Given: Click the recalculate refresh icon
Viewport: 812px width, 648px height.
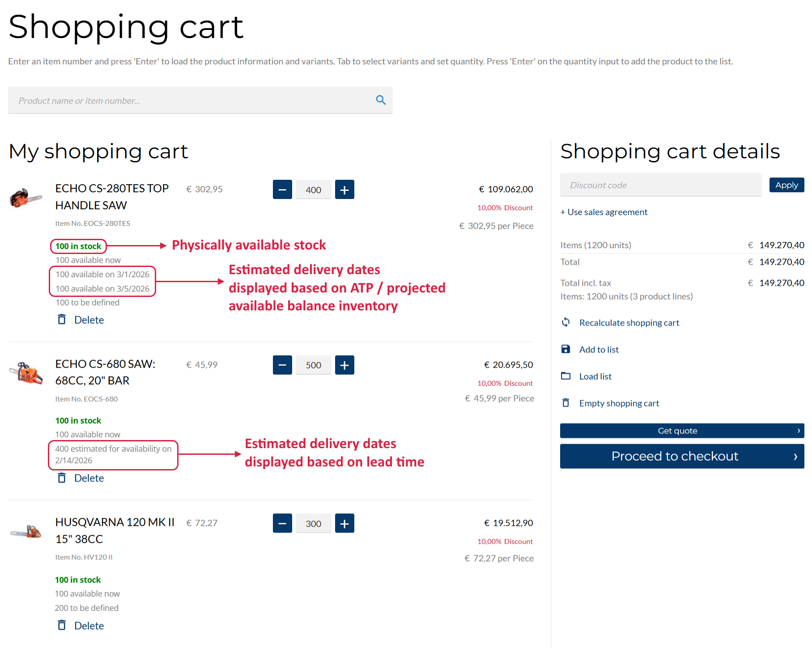Looking at the screenshot, I should coord(566,322).
